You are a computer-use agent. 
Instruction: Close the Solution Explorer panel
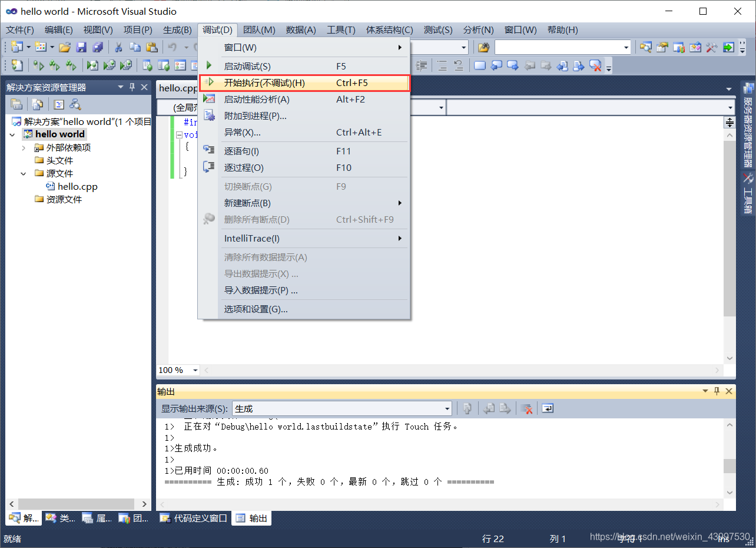pos(144,87)
